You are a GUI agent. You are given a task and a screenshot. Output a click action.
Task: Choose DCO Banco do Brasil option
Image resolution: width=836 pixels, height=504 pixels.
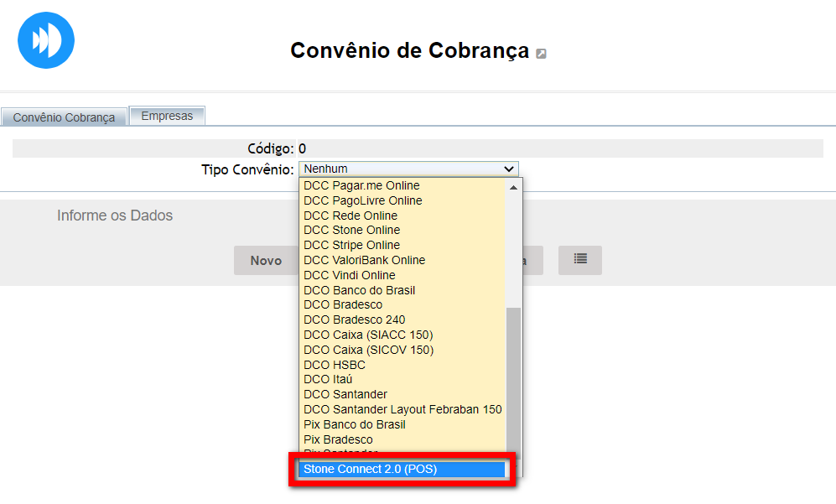coord(359,290)
